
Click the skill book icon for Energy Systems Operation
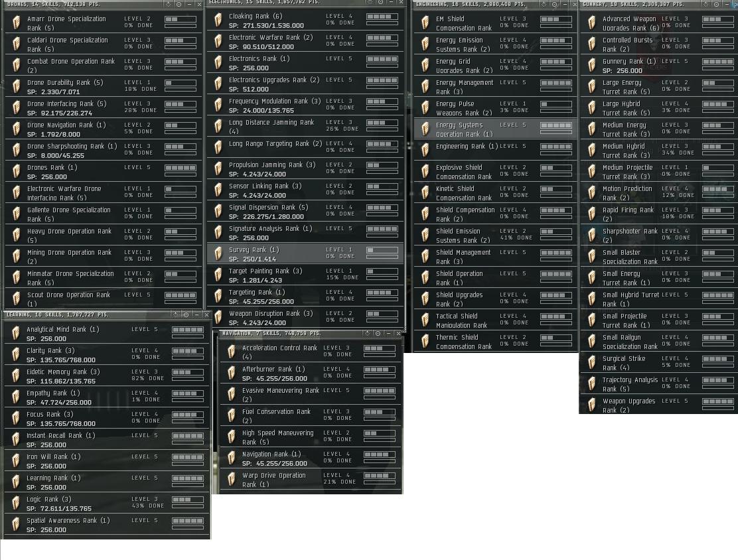(425, 129)
